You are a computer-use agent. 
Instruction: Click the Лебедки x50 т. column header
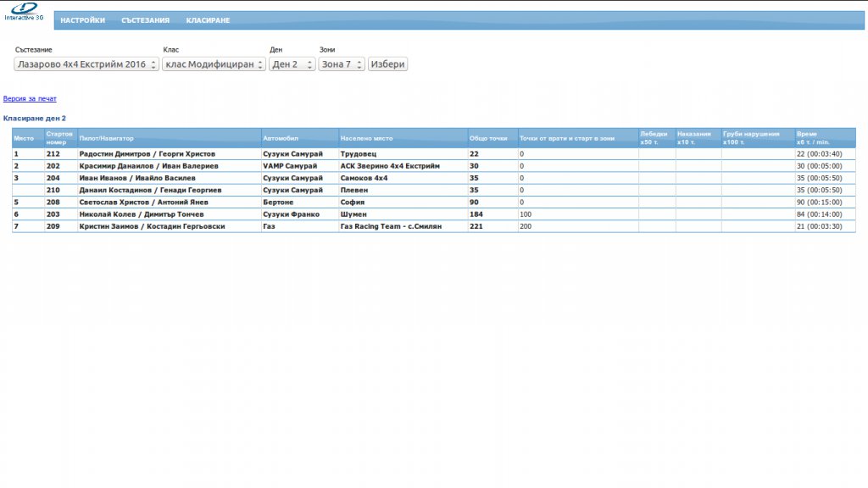pos(657,138)
